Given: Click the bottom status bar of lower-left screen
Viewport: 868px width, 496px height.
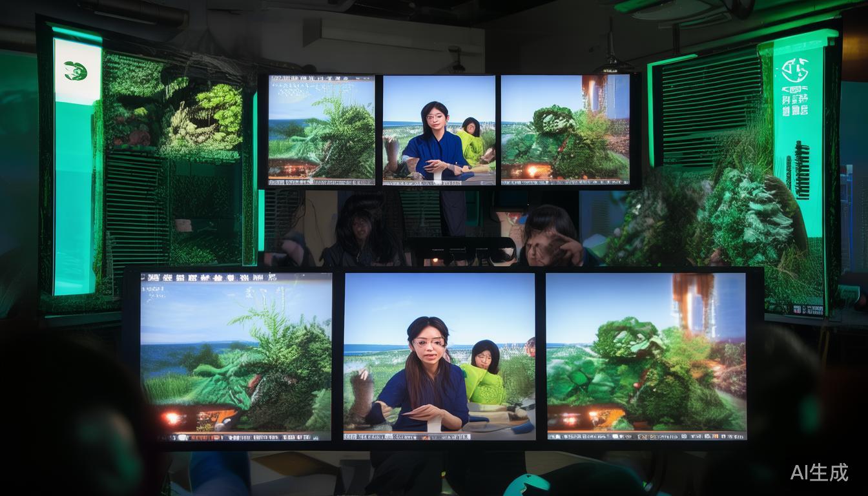Looking at the screenshot, I should [236, 436].
